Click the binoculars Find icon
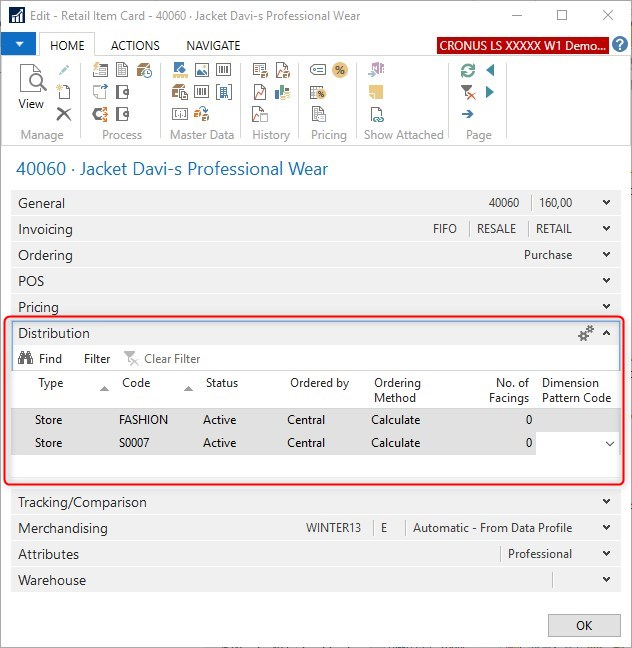This screenshot has height=648, width=632. [27, 359]
